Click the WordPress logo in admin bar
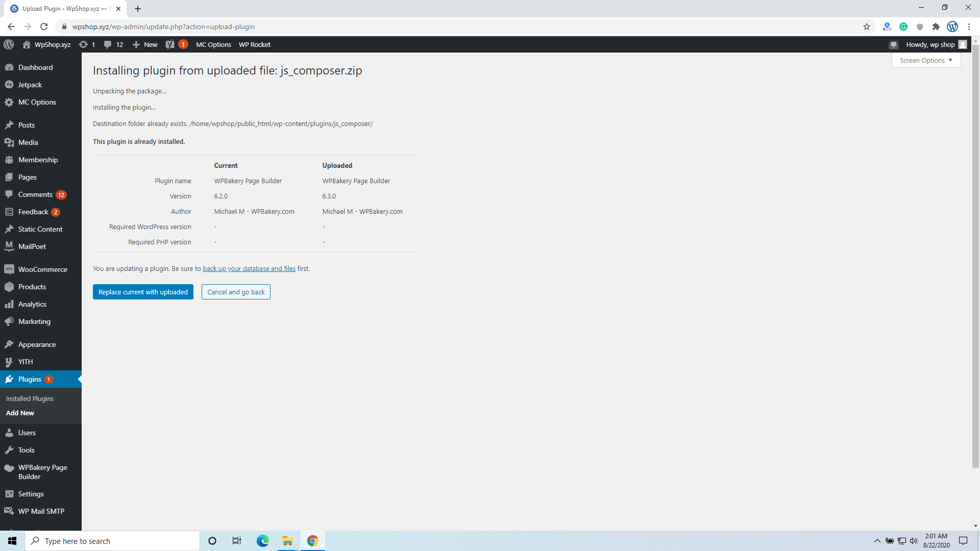 point(9,44)
